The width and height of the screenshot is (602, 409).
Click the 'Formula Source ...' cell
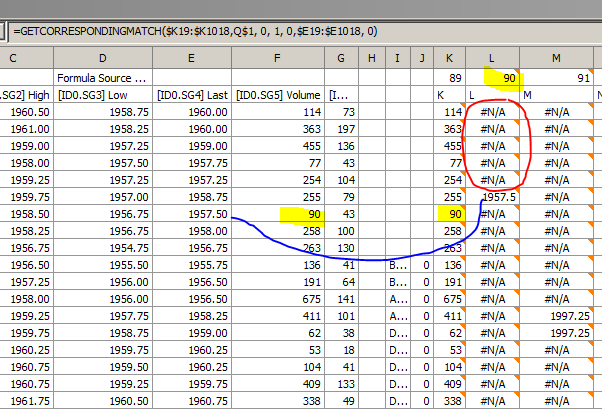(x=103, y=77)
